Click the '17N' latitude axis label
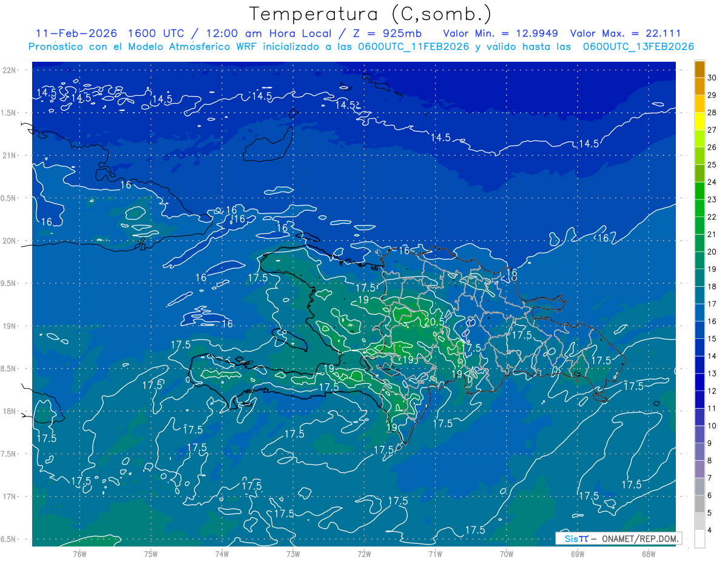 10,497
